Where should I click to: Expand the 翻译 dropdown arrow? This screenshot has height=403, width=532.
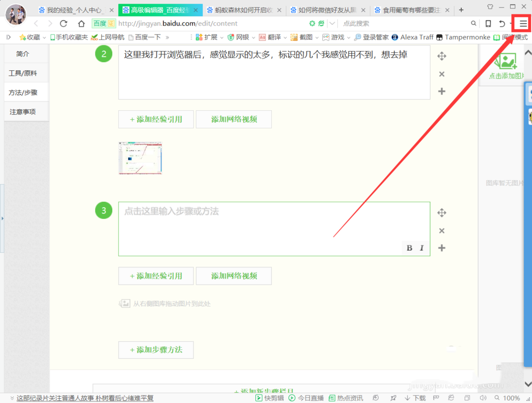pyautogui.click(x=286, y=37)
